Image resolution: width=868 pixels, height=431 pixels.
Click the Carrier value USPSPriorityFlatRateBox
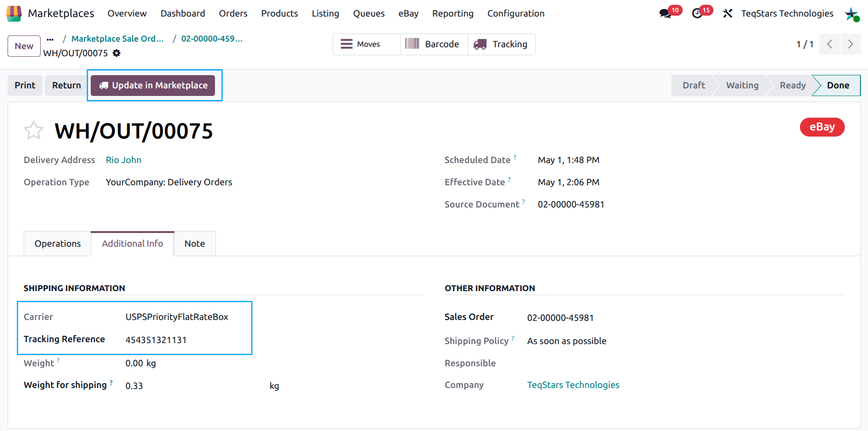tap(177, 317)
